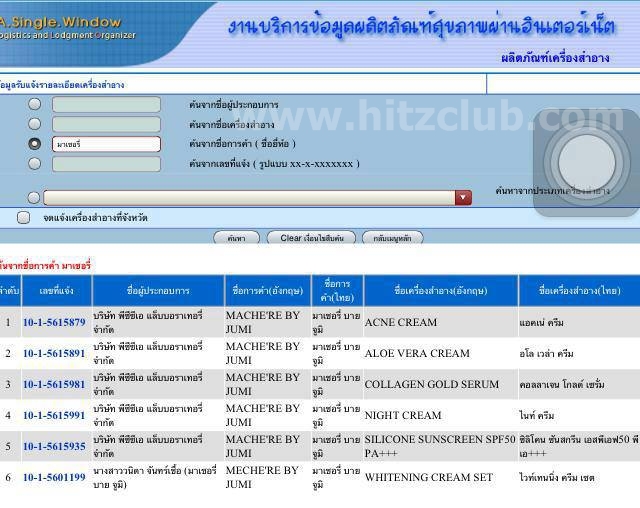
Task: Click Clear search conditions button
Action: [x=311, y=238]
